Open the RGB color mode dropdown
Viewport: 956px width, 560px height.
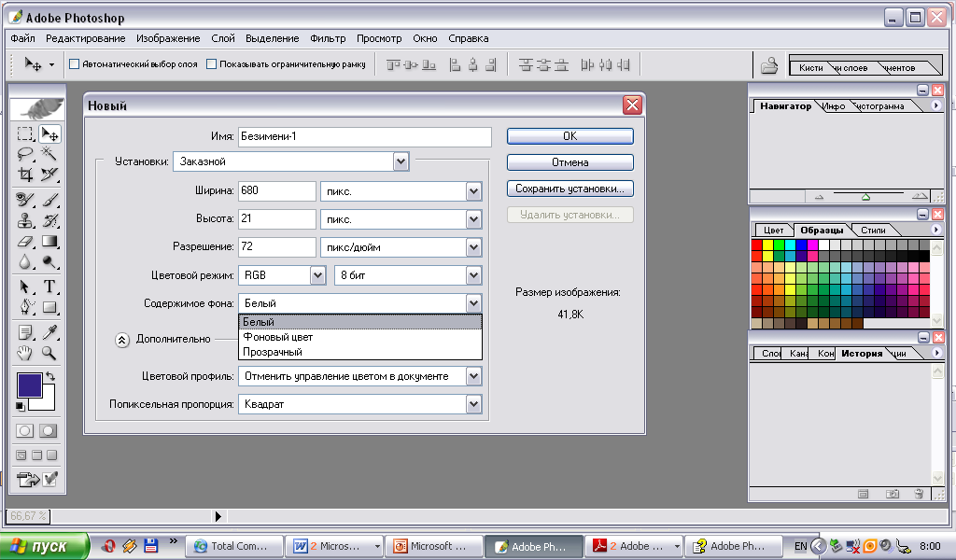point(317,275)
